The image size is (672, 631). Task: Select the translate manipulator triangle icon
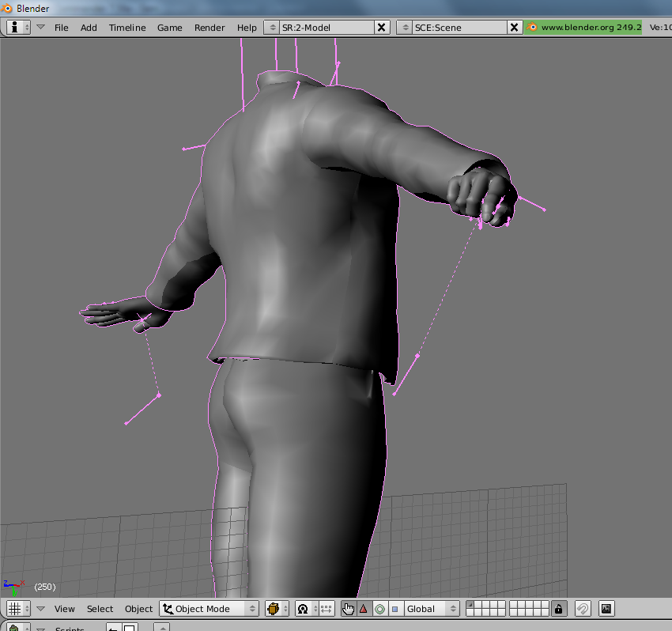coord(364,609)
